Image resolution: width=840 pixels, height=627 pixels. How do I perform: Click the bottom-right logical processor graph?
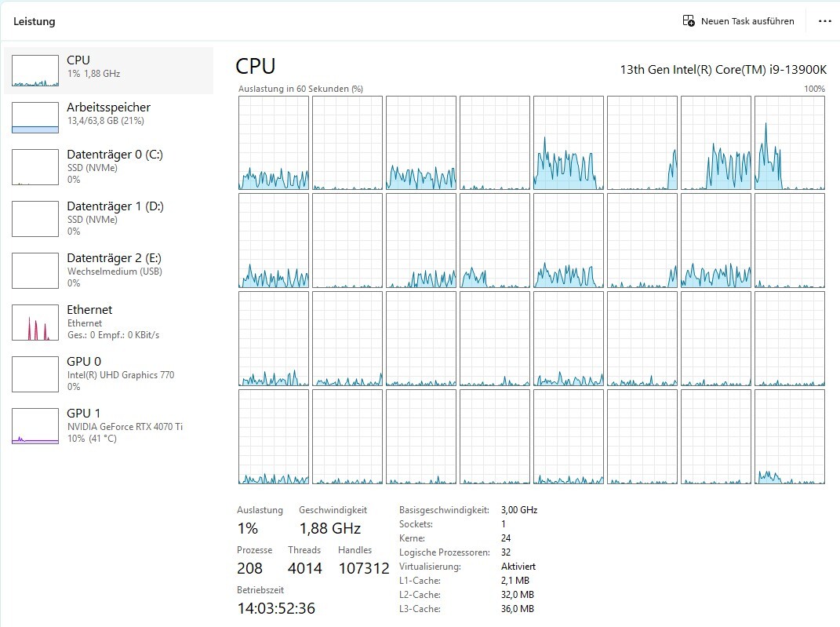pyautogui.click(x=790, y=436)
